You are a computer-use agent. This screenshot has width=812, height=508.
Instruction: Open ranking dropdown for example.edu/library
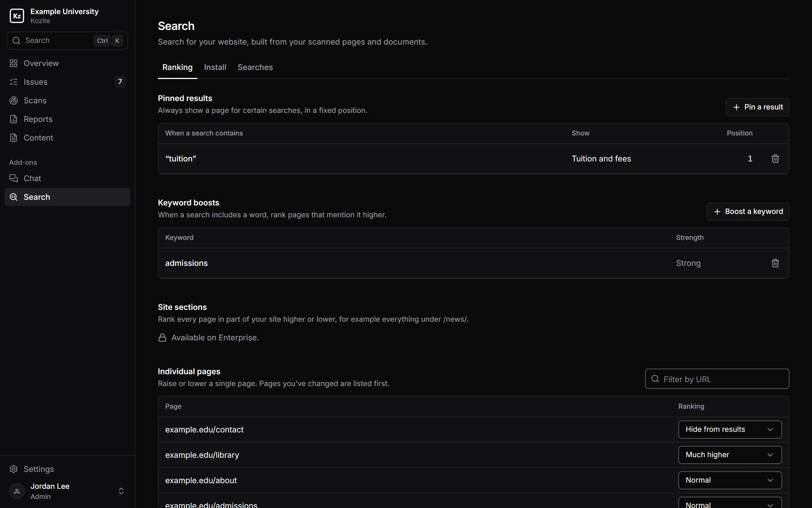(730, 455)
